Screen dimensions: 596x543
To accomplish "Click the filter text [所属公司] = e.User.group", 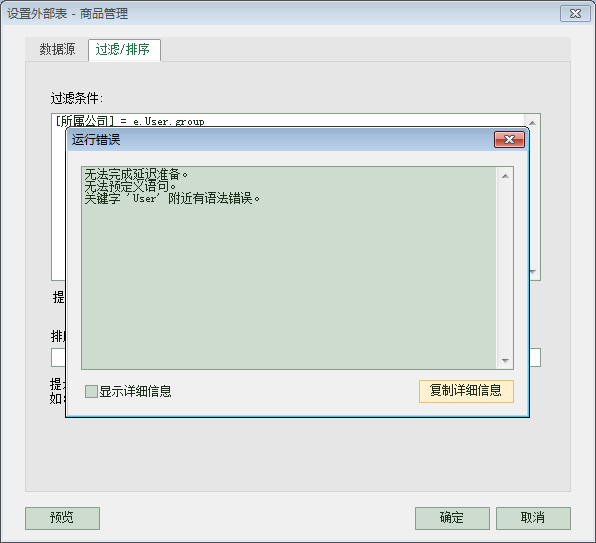I will coord(130,121).
